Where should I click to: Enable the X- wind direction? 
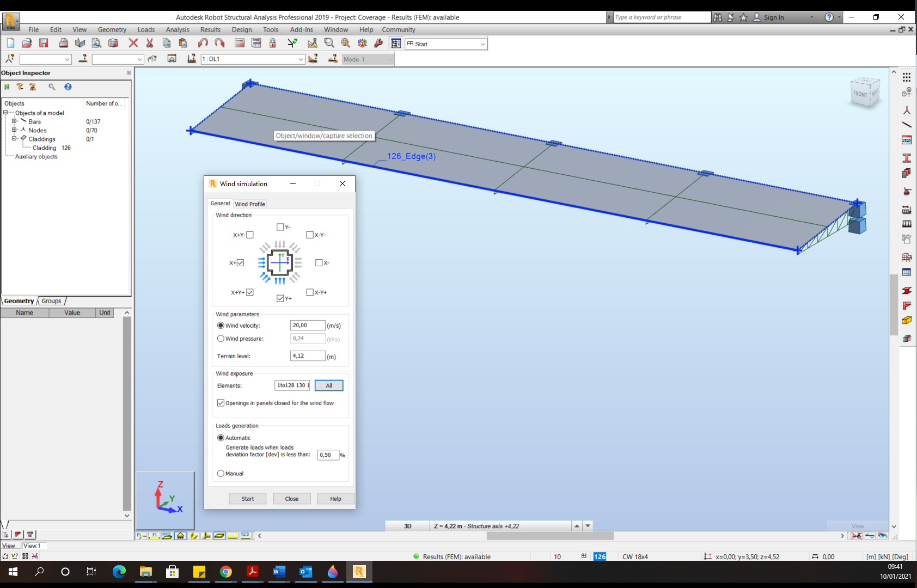click(319, 262)
